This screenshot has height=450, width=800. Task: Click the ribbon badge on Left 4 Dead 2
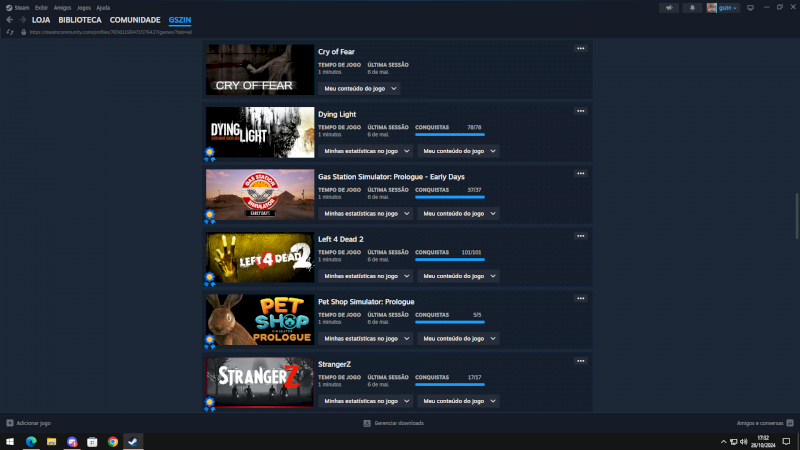pyautogui.click(x=210, y=279)
